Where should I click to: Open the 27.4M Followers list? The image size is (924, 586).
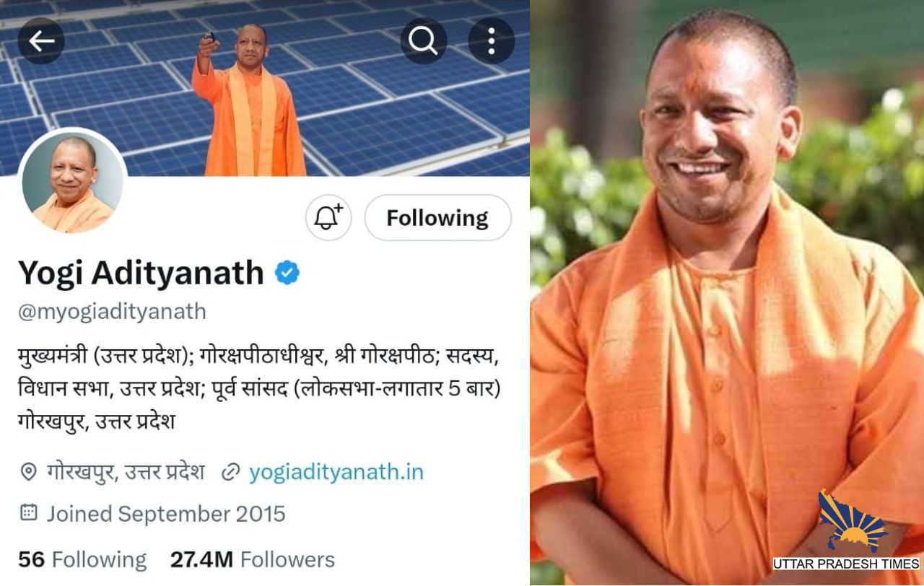(253, 559)
